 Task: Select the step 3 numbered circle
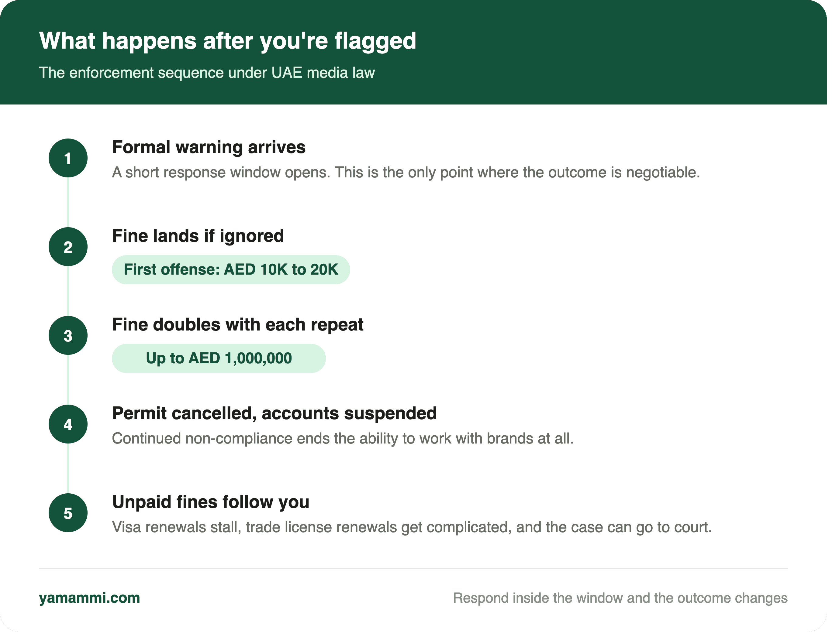[68, 335]
